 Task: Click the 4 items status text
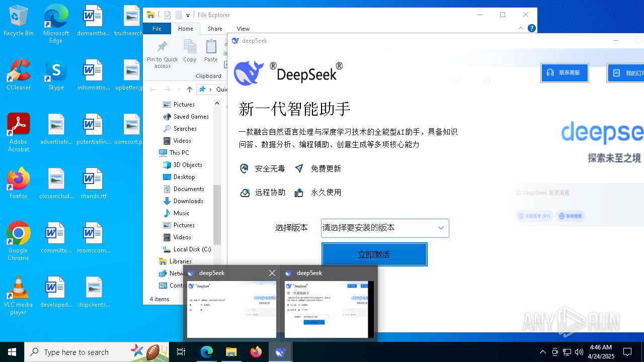click(159, 299)
